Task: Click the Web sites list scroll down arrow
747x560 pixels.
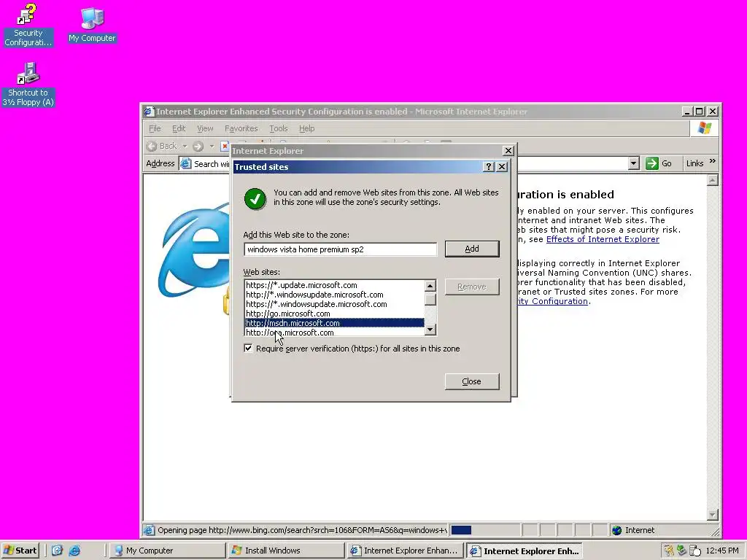Action: [x=430, y=330]
